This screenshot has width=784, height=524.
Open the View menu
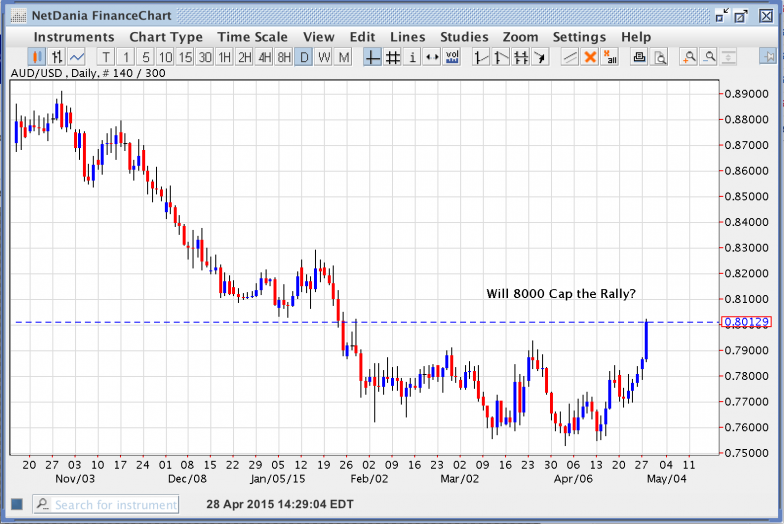tap(318, 37)
